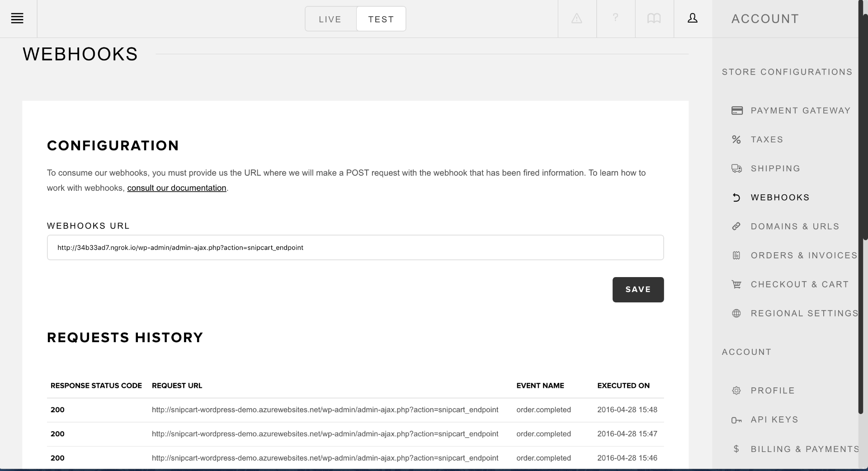Open Regional Settings page

804,313
